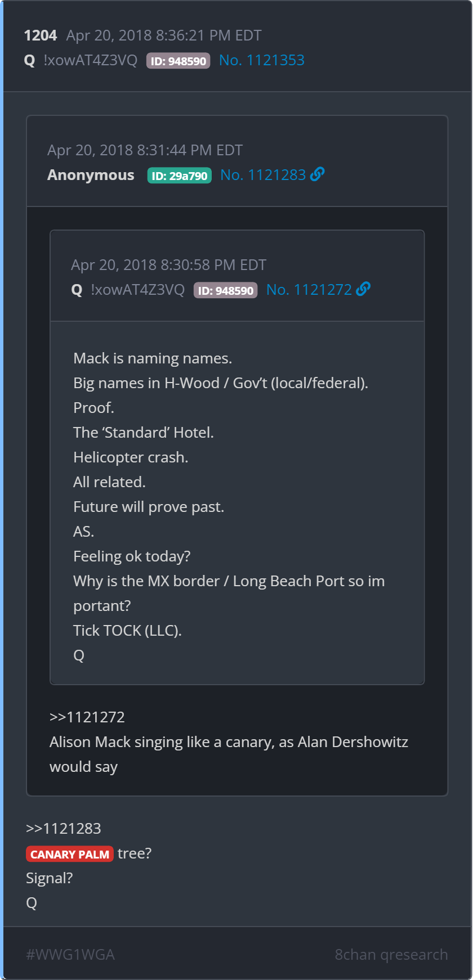Click the chain link icon beside No. 1121272

[364, 289]
